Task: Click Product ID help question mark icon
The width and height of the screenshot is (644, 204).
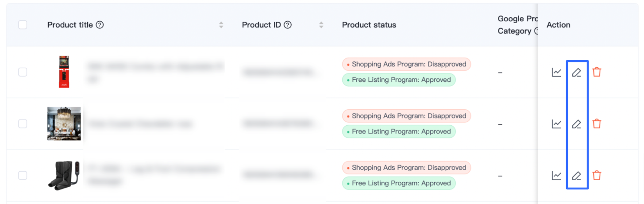Action: click(x=288, y=25)
